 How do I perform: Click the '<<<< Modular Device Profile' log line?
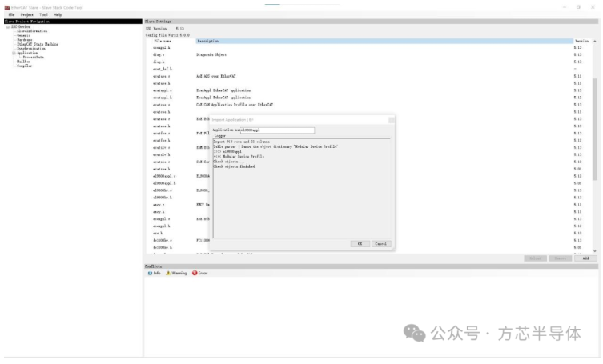tap(239, 157)
